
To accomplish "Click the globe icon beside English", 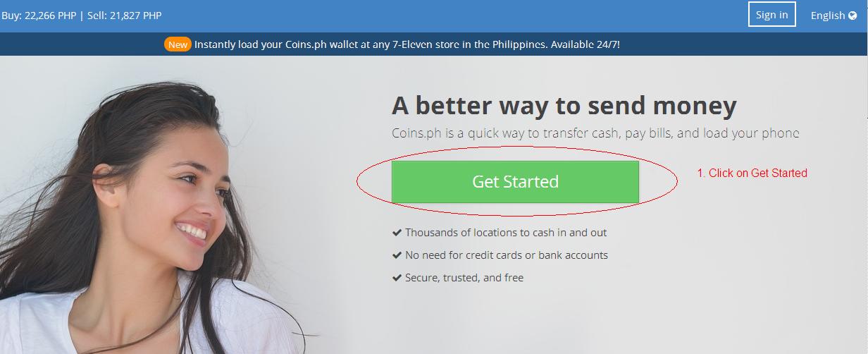I will pos(852,16).
